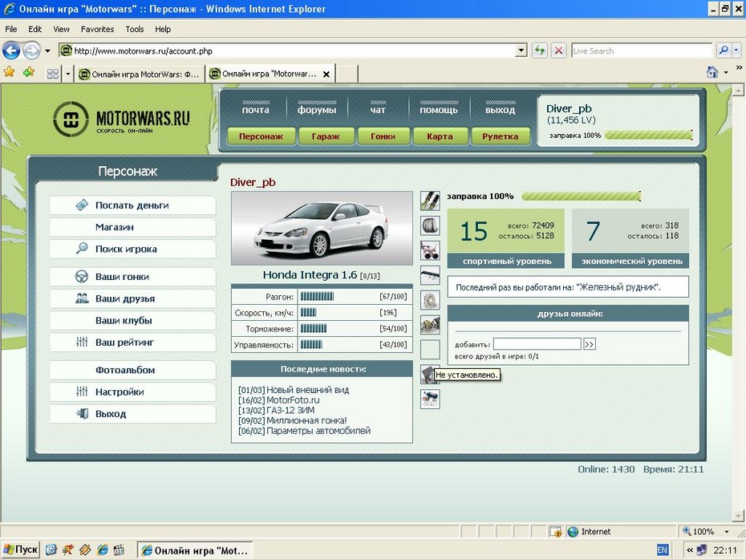Click the EN language indicator
The image size is (746, 560).
pyautogui.click(x=662, y=550)
